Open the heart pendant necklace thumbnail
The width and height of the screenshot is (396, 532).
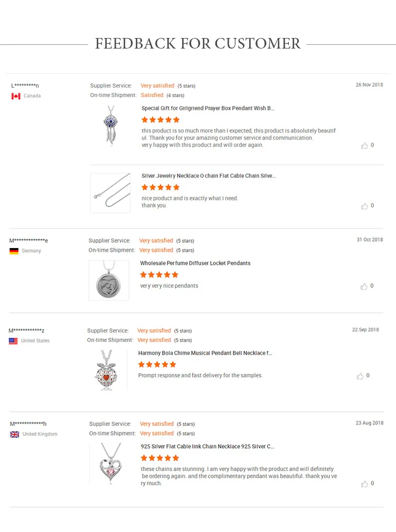[x=109, y=463]
